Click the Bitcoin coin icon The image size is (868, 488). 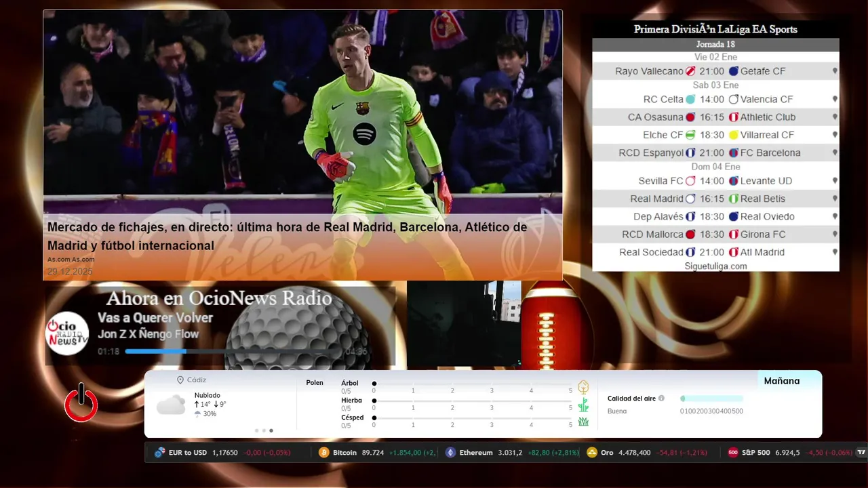(324, 452)
